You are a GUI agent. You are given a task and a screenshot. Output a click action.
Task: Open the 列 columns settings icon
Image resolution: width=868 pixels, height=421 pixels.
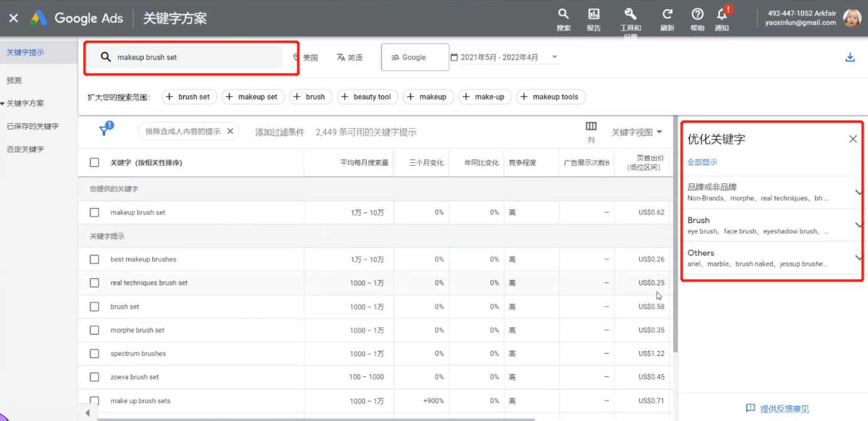click(590, 129)
